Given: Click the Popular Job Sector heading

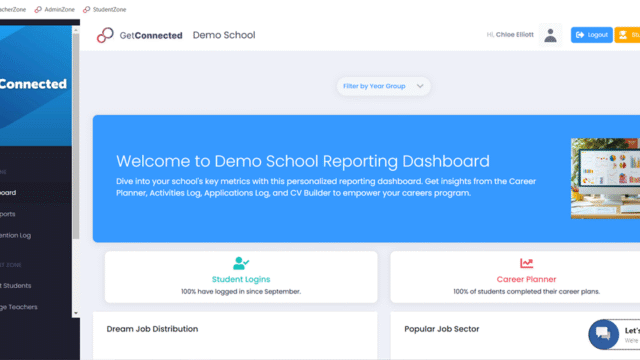Looking at the screenshot, I should (x=442, y=329).
